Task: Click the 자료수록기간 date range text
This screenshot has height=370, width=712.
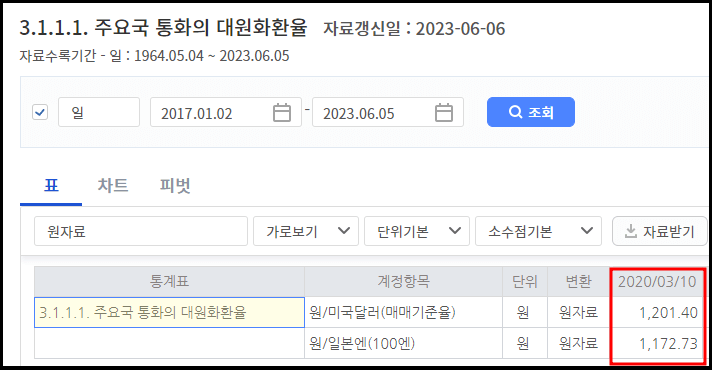Action: tap(154, 56)
